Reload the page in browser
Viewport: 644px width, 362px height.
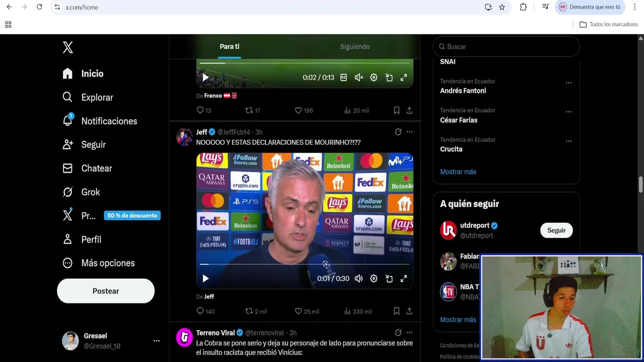click(39, 7)
